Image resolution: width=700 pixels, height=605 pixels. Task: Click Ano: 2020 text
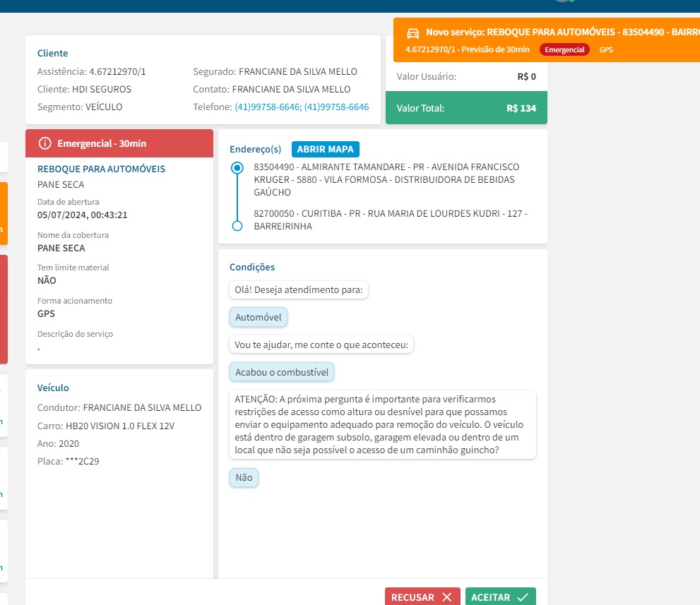[58, 444]
